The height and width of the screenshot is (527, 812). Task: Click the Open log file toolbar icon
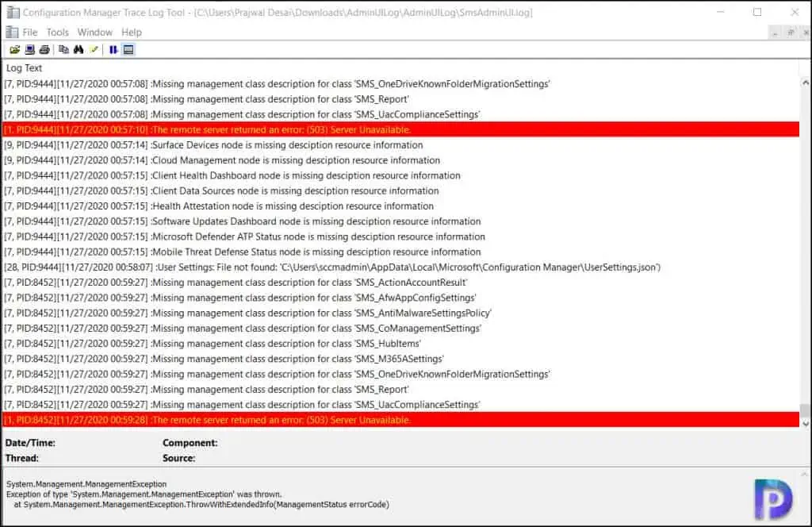click(14, 50)
